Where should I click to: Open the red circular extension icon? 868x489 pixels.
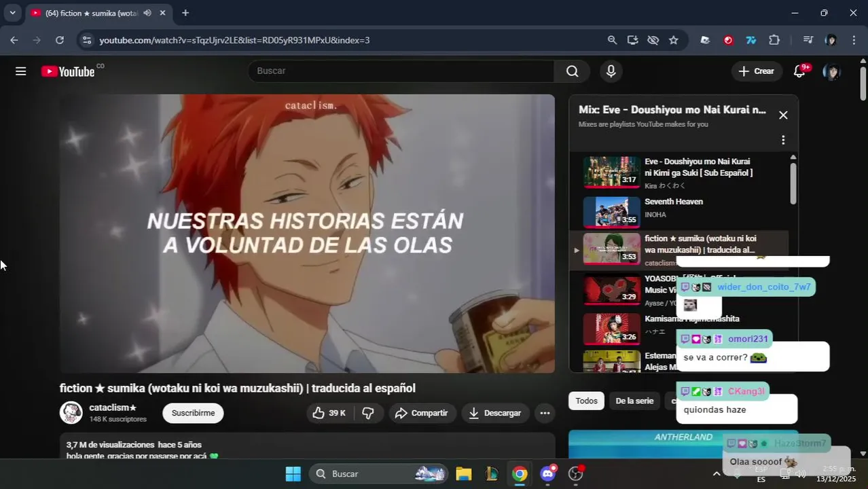tap(728, 40)
